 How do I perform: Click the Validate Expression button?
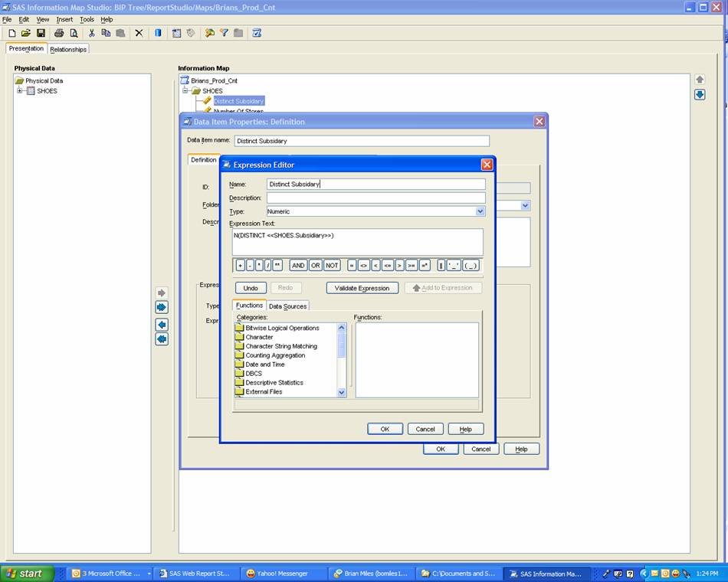pyautogui.click(x=362, y=288)
